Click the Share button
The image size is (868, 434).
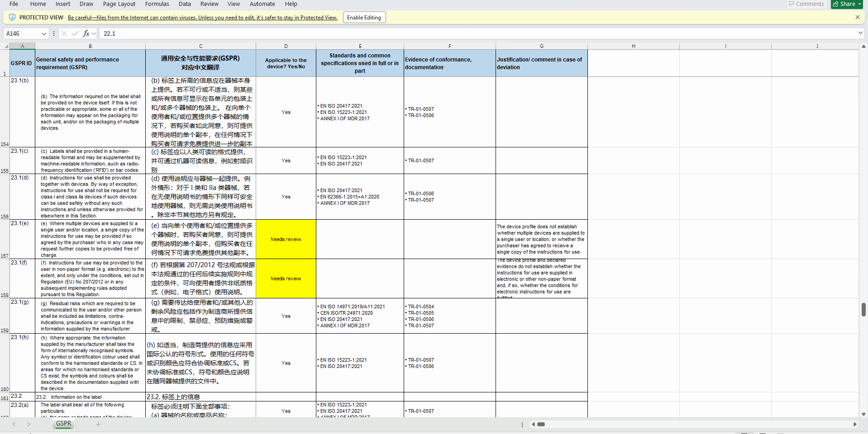click(847, 4)
